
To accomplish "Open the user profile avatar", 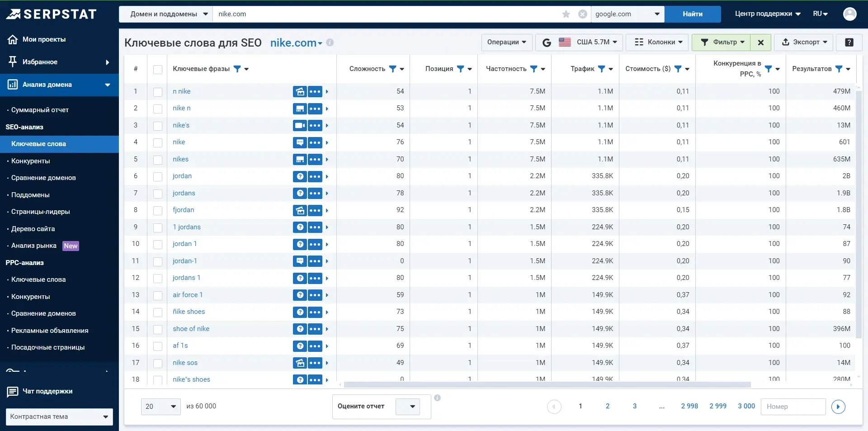I will [x=849, y=14].
